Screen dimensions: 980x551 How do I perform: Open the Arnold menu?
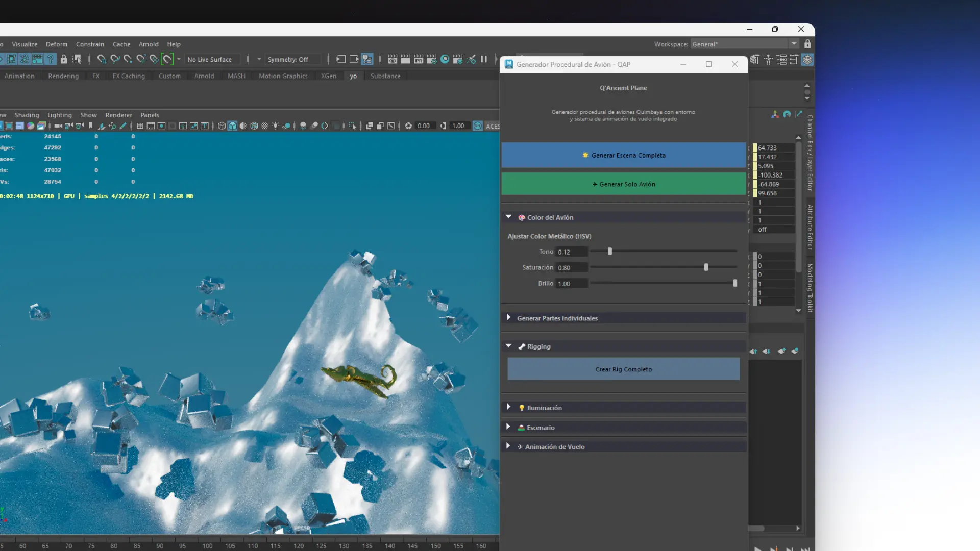149,44
